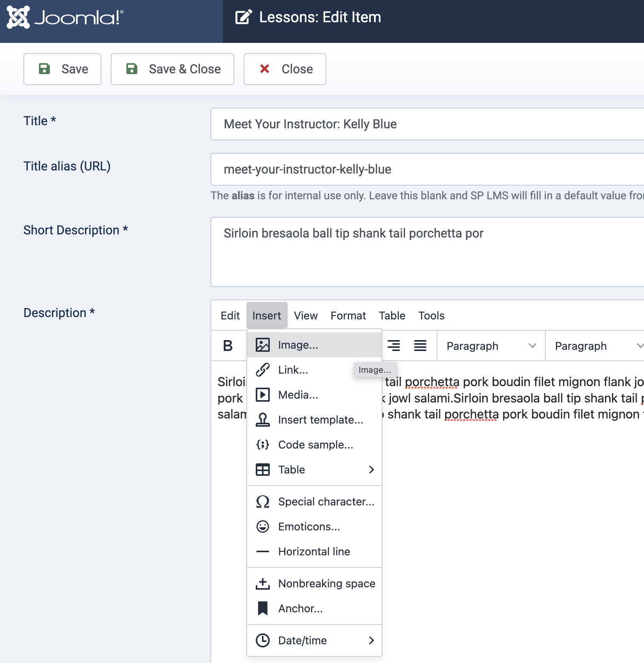Open the Tools menu
This screenshot has height=663, width=644.
pos(431,316)
